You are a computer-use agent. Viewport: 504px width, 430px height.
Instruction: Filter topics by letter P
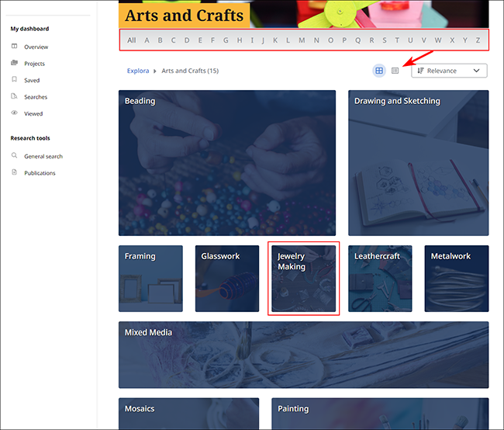[x=344, y=40]
